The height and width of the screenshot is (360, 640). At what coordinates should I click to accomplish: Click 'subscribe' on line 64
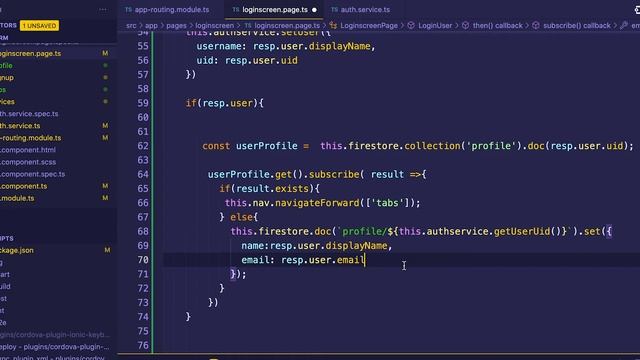pyautogui.click(x=334, y=174)
